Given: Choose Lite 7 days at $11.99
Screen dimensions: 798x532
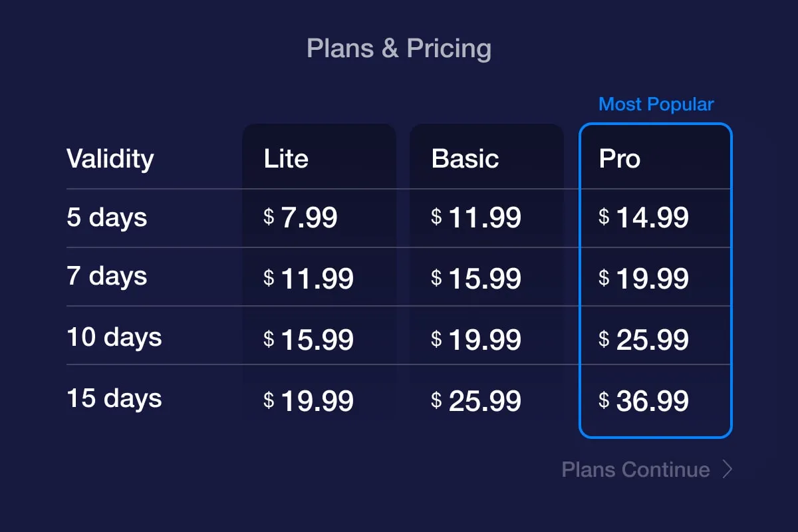Looking at the screenshot, I should click(x=309, y=279).
